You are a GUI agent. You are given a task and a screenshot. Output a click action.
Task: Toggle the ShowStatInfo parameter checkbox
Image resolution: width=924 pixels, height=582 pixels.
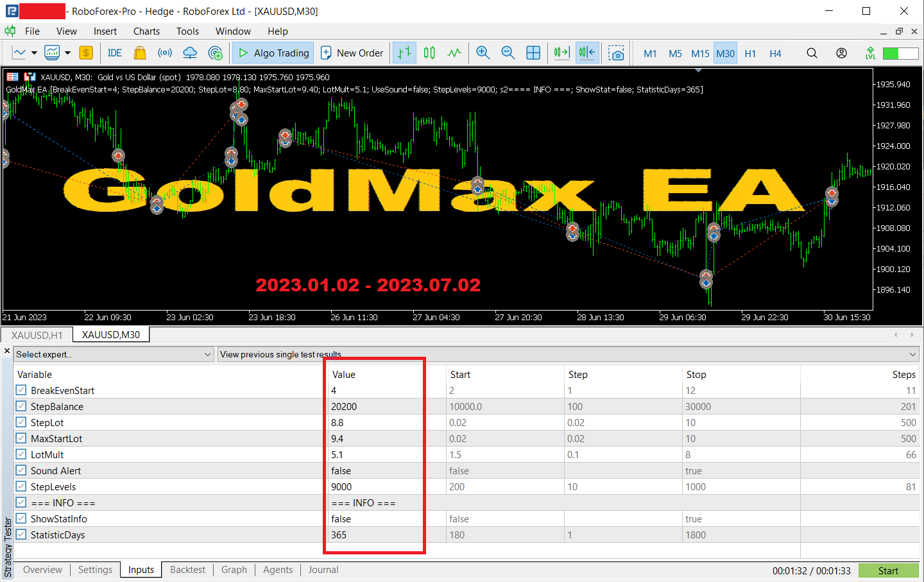(x=21, y=518)
